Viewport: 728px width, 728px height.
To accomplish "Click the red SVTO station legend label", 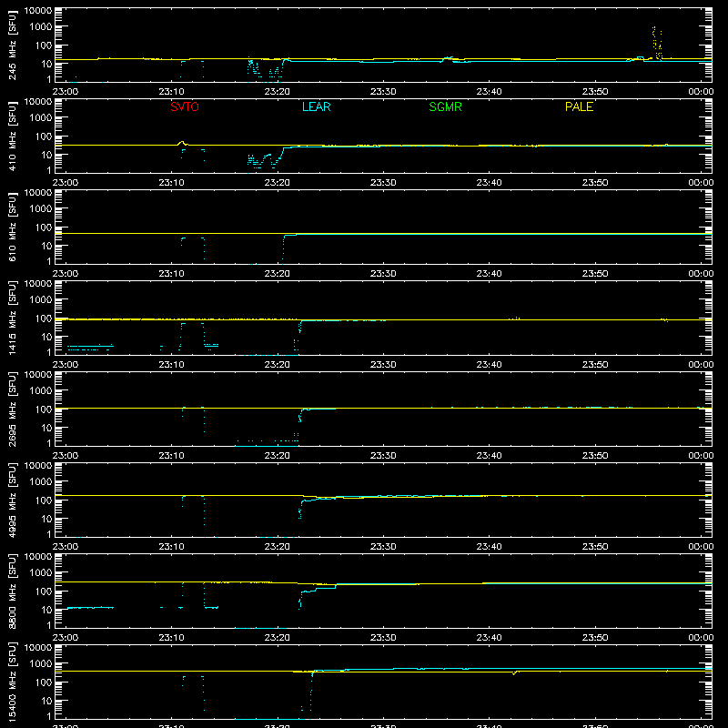I will click(185, 106).
